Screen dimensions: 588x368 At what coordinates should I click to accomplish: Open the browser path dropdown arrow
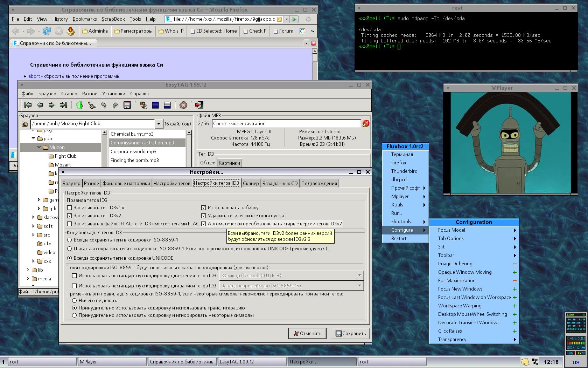click(159, 124)
